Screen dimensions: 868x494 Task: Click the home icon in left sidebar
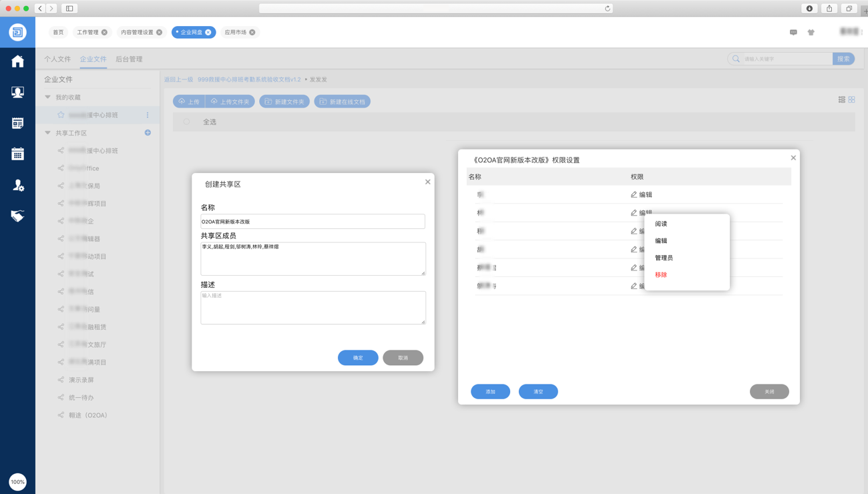17,61
